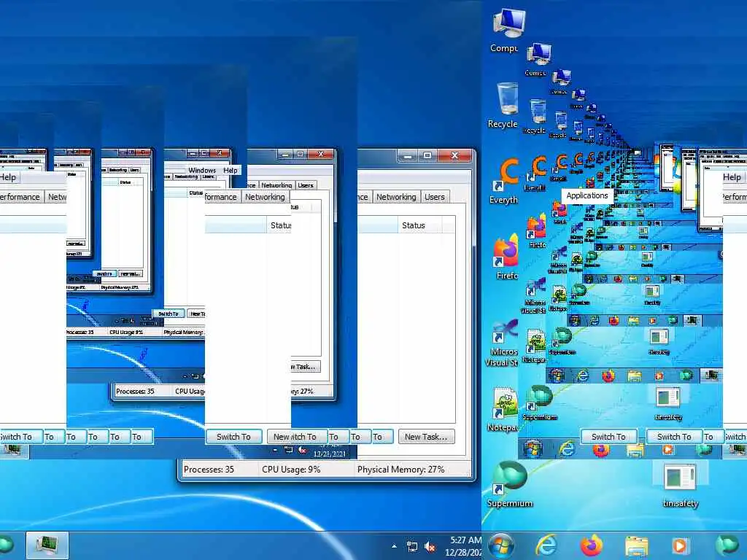The image size is (747, 560).
Task: Open the large Computer desktop icon
Action: tap(508, 29)
